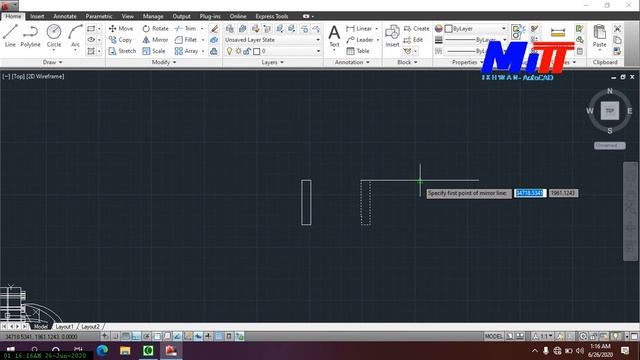Activate the Move command
This screenshot has height=360, width=640.
pyautogui.click(x=121, y=29)
